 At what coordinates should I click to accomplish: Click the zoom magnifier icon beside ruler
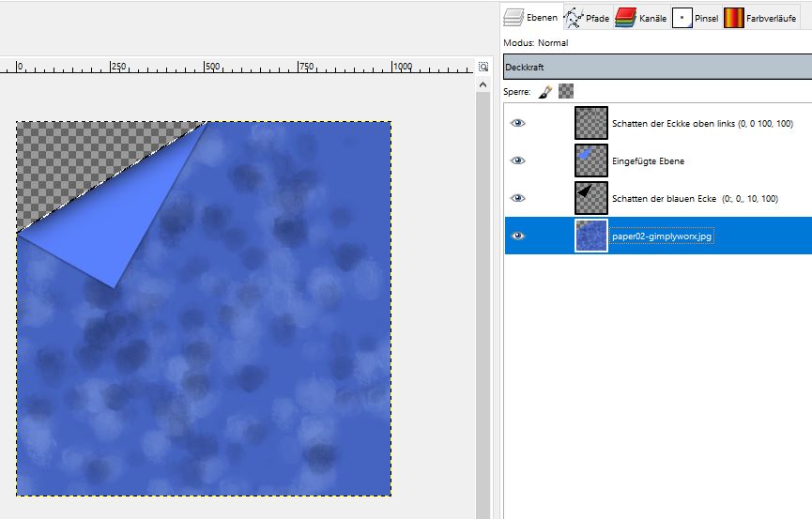point(483,68)
